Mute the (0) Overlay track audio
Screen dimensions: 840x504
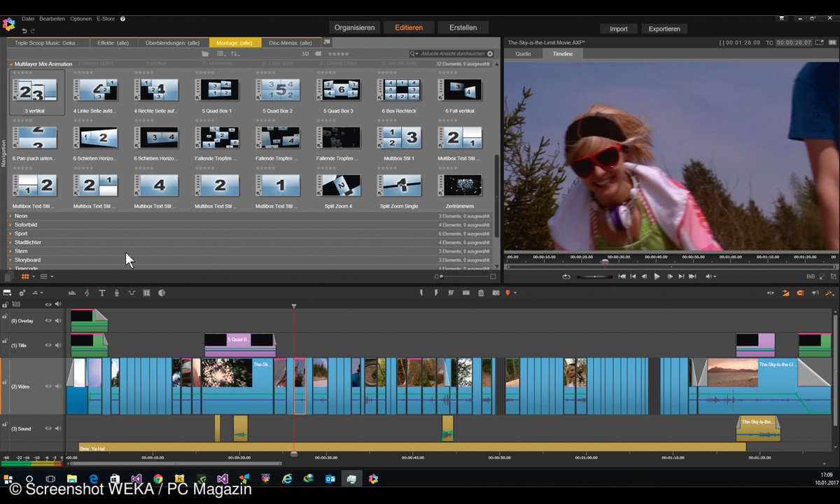click(58, 321)
